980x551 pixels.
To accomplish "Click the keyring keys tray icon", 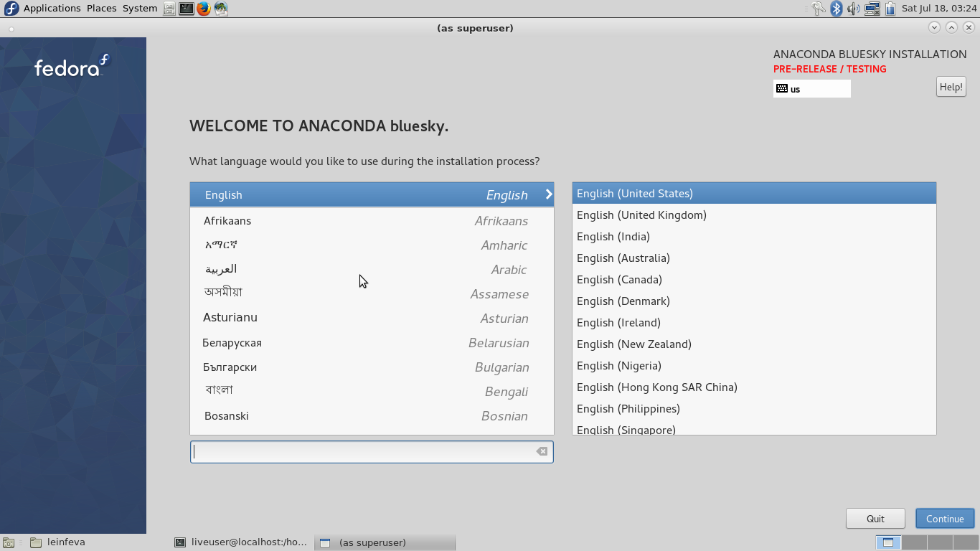I will click(819, 9).
